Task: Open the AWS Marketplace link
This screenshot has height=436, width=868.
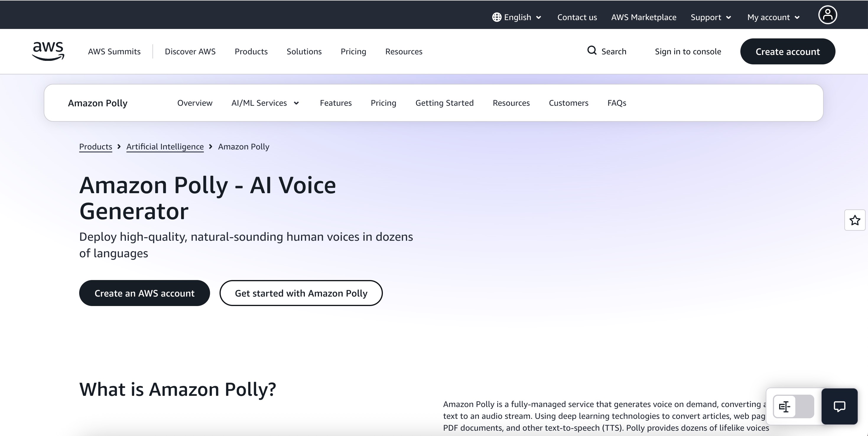Action: (x=643, y=17)
